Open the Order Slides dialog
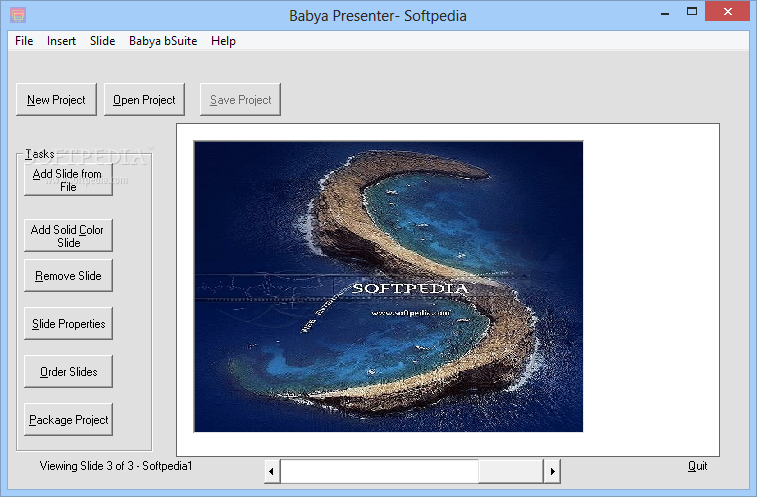The image size is (757, 497). pos(68,371)
